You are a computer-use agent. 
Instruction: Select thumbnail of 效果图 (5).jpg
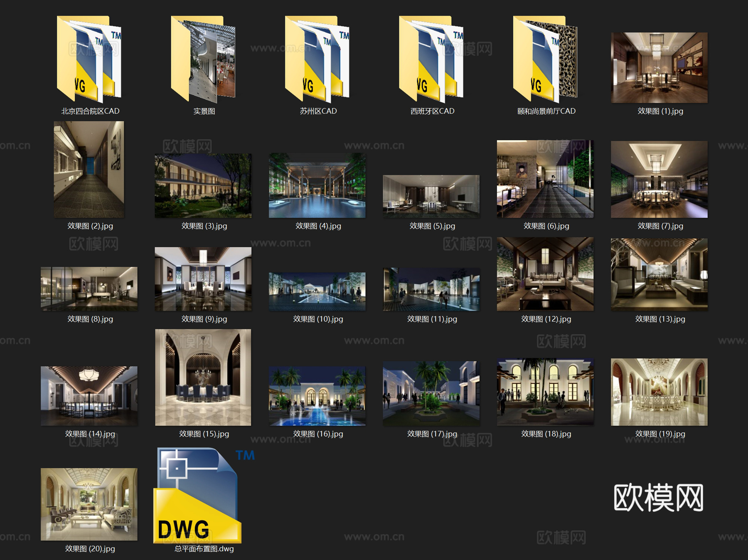[x=431, y=196]
